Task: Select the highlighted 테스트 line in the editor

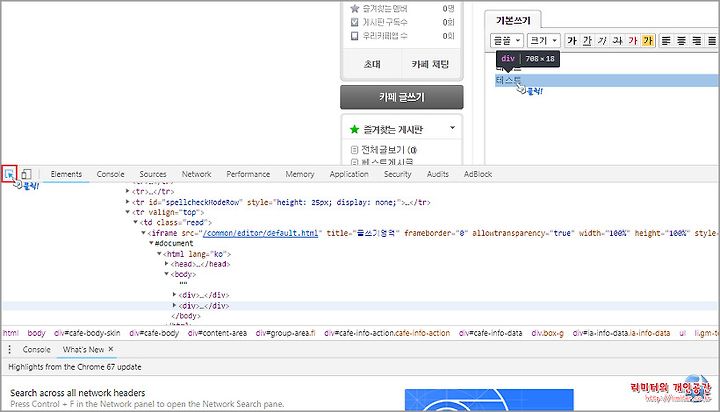Action: click(x=607, y=80)
